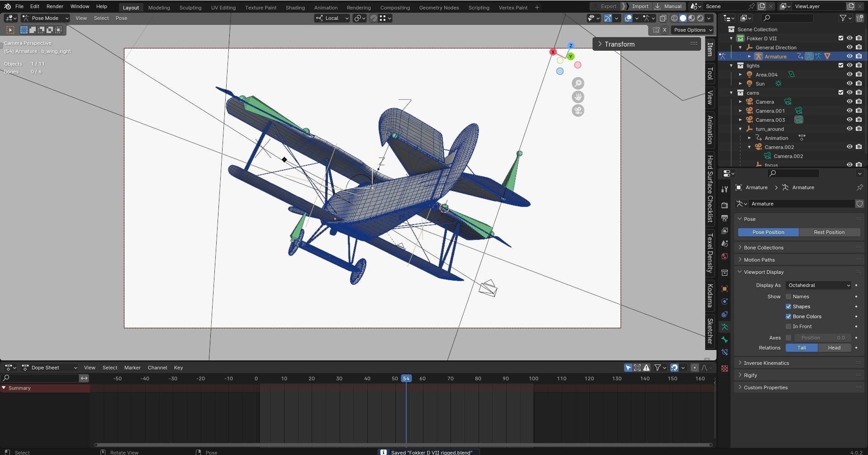Open the Dope Sheet mode dropdown

click(x=50, y=368)
